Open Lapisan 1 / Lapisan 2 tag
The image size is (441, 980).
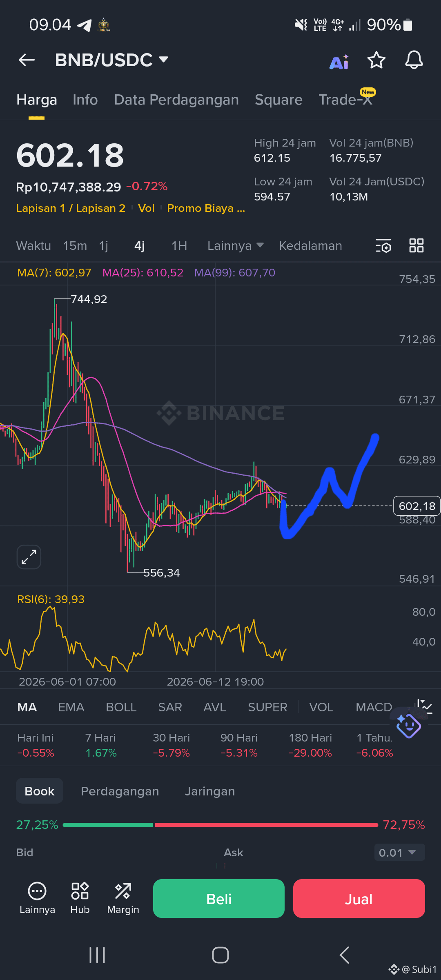click(x=71, y=208)
